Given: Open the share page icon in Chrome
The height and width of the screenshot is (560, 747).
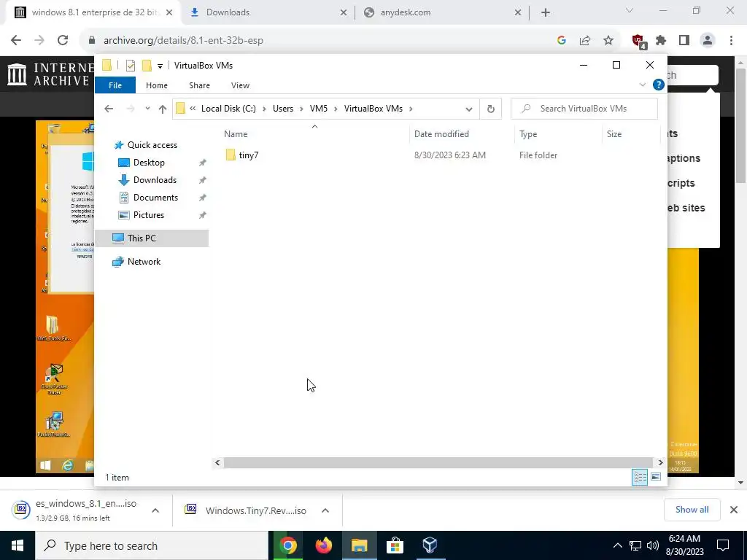Looking at the screenshot, I should coord(585,41).
